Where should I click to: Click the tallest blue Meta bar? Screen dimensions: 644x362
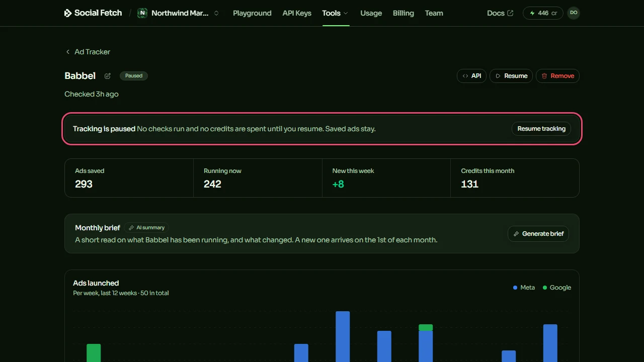pyautogui.click(x=343, y=336)
